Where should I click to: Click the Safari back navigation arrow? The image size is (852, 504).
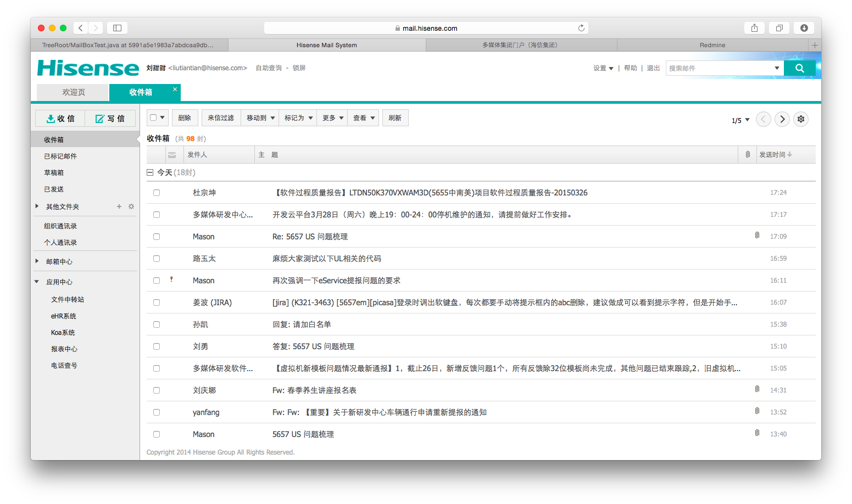point(81,28)
